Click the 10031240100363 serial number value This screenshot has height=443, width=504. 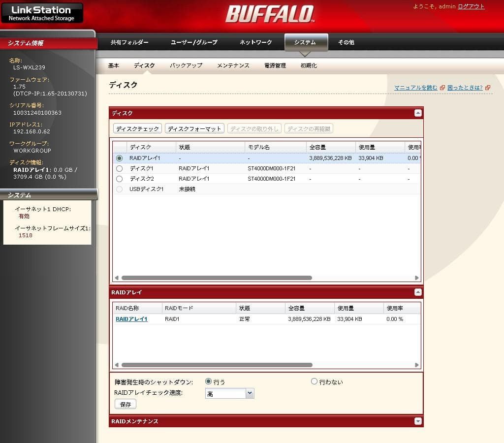[37, 113]
